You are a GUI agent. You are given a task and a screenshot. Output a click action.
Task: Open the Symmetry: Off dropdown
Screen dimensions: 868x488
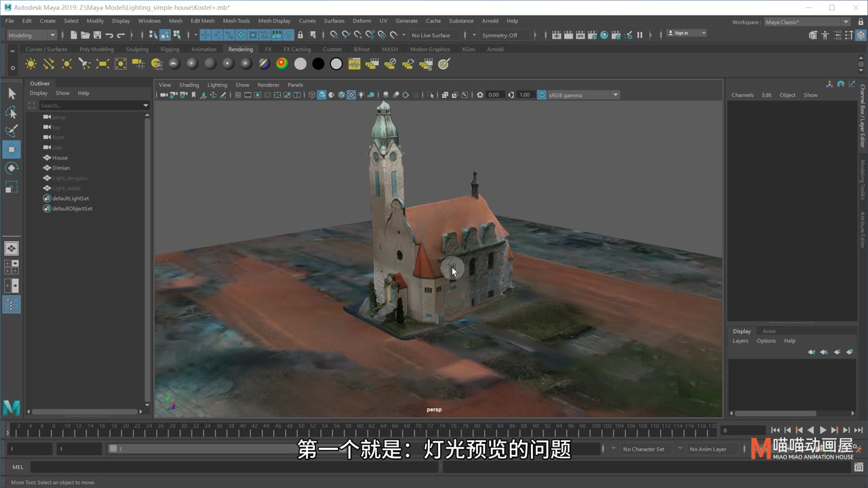504,35
